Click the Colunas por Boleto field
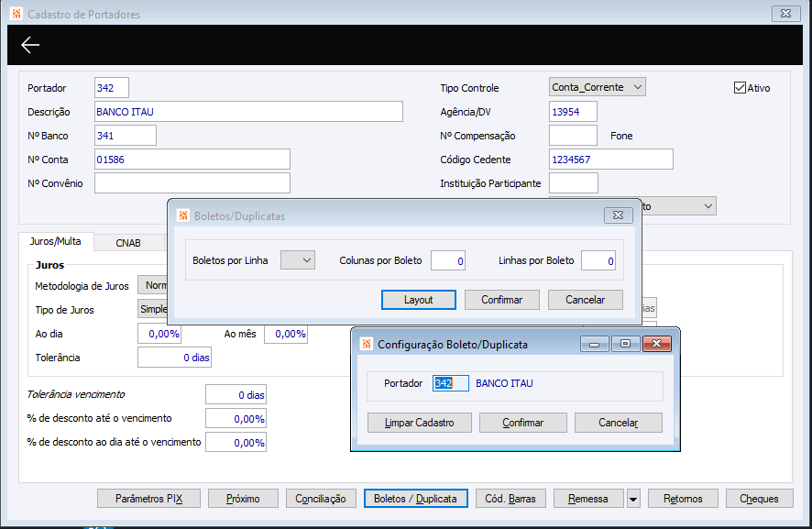 [x=448, y=260]
